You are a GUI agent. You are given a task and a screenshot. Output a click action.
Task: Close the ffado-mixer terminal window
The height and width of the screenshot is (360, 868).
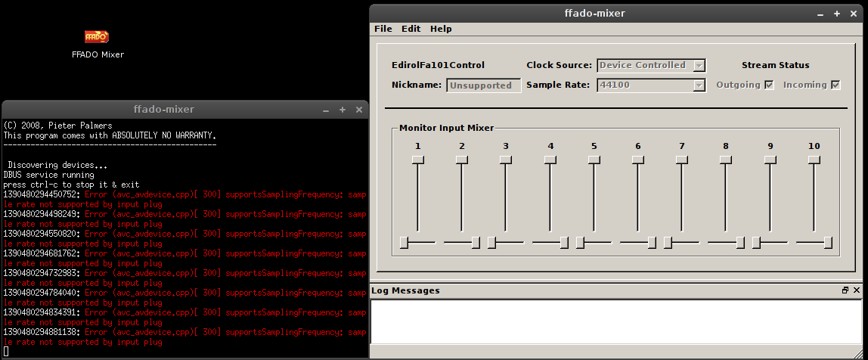coord(358,110)
